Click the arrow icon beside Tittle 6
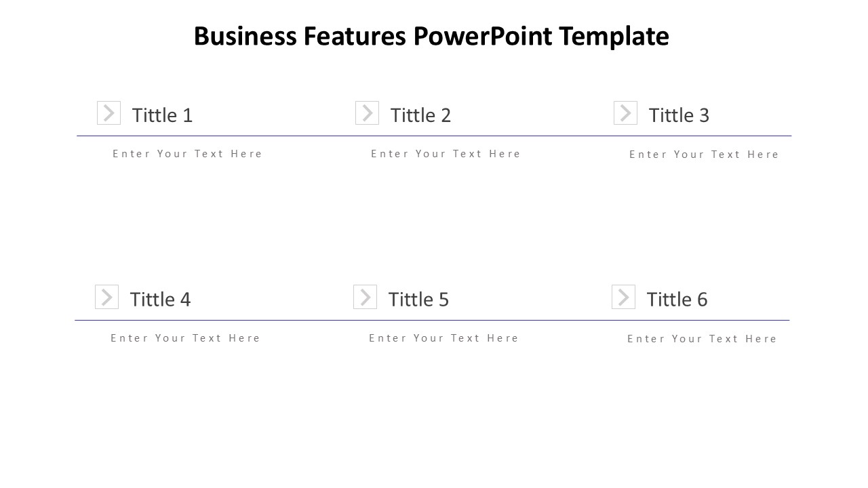Image resolution: width=868 pixels, height=488 pixels. pyautogui.click(x=623, y=297)
